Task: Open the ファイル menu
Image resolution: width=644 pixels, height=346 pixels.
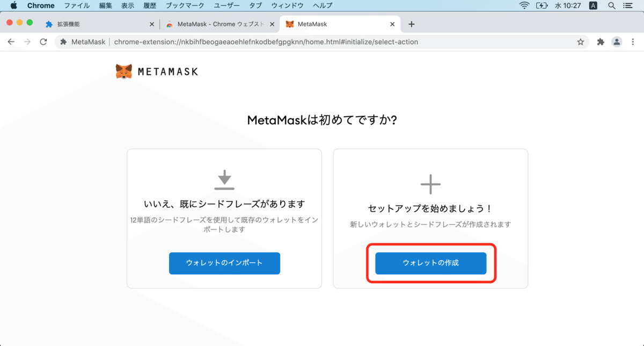Action: 77,5
